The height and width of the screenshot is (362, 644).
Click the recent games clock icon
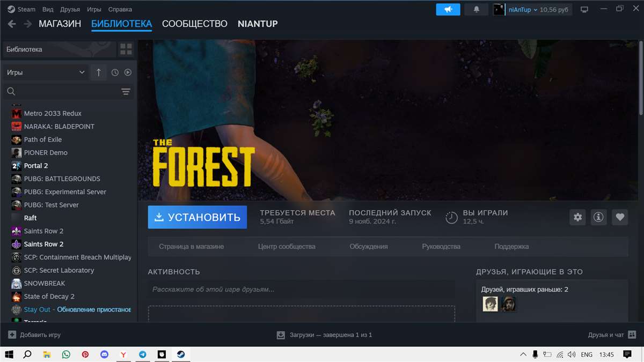tap(114, 72)
